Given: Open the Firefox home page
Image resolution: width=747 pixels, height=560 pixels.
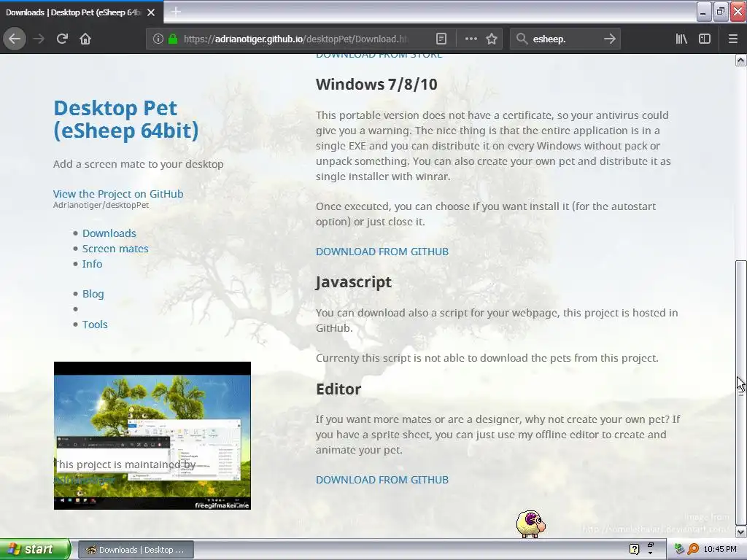Looking at the screenshot, I should tap(85, 39).
